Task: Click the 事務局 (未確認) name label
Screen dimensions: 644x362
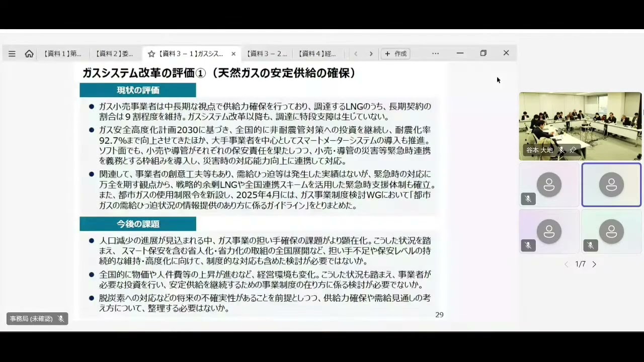Action: (x=31, y=319)
